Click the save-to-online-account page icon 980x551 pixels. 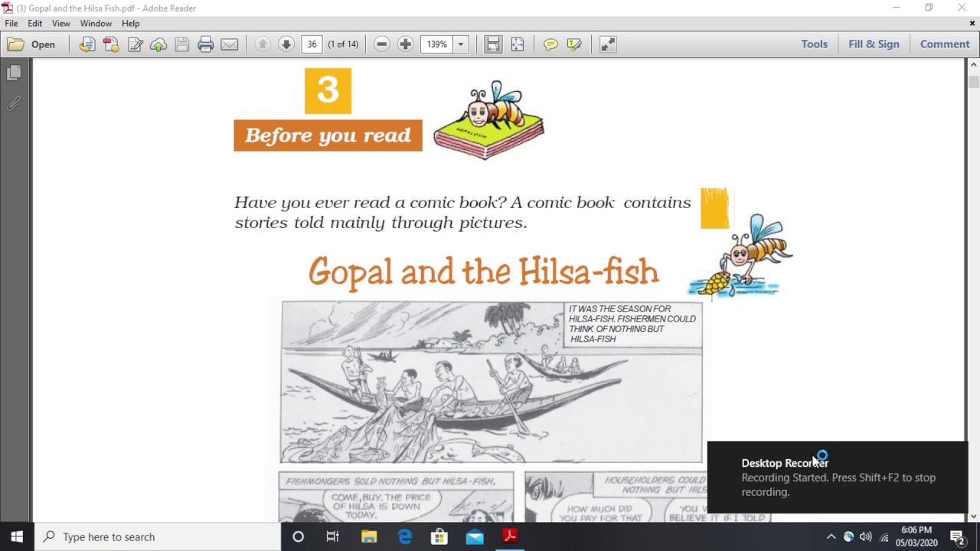(87, 44)
